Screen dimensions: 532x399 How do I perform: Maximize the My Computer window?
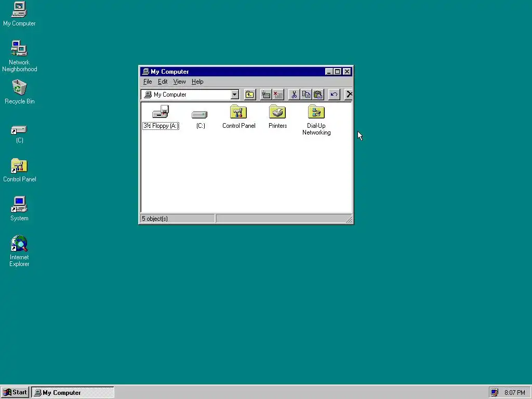tap(337, 72)
